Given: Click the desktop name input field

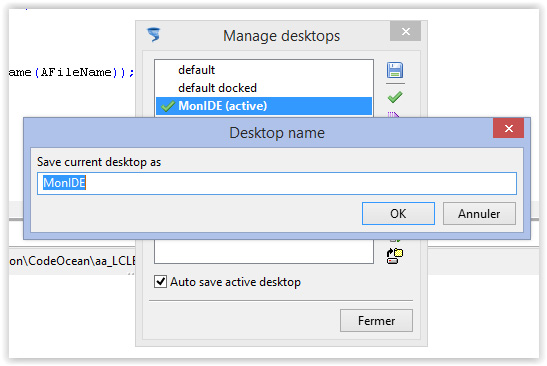Looking at the screenshot, I should coord(277,183).
